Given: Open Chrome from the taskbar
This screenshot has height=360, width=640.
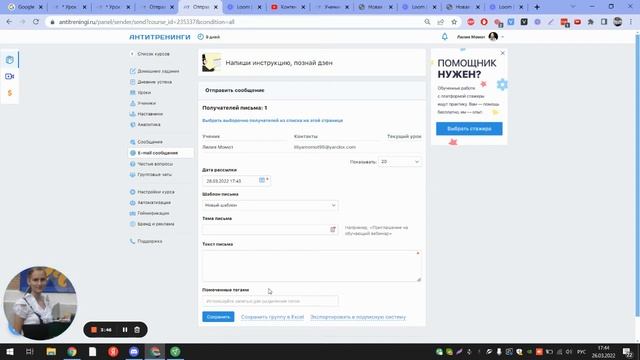Looking at the screenshot, I should [x=72, y=351].
